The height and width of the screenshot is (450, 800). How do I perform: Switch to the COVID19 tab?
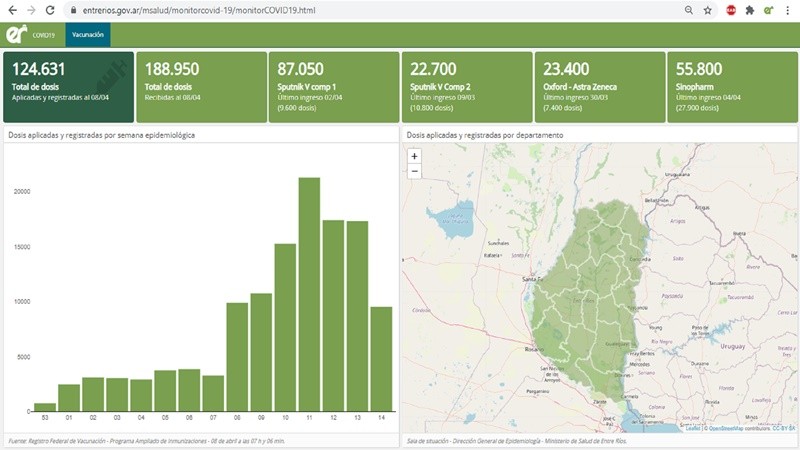43,34
